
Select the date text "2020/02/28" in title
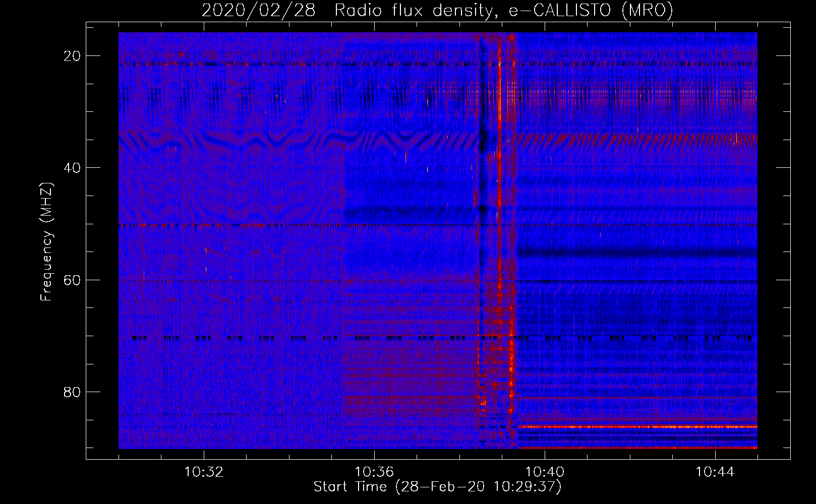point(259,11)
